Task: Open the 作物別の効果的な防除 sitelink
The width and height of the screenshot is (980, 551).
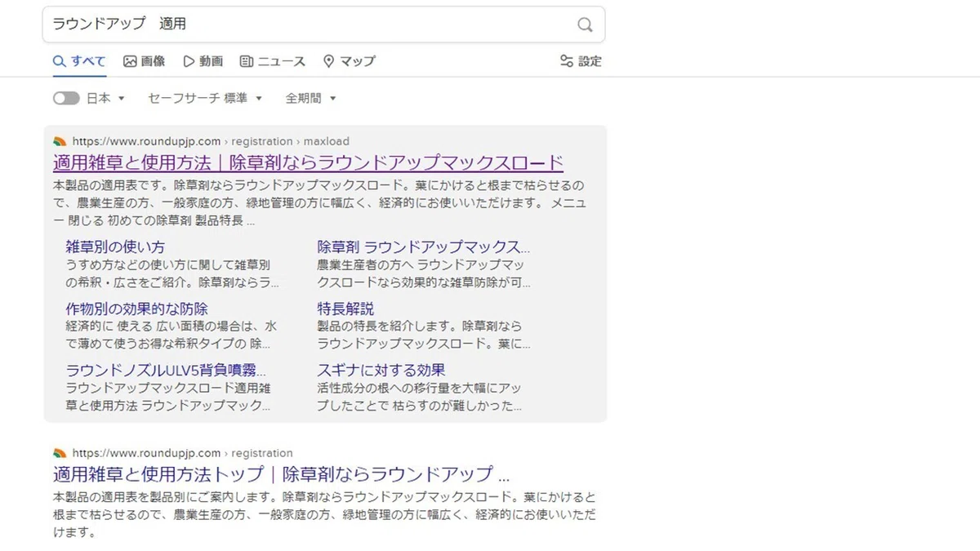Action: pyautogui.click(x=136, y=309)
